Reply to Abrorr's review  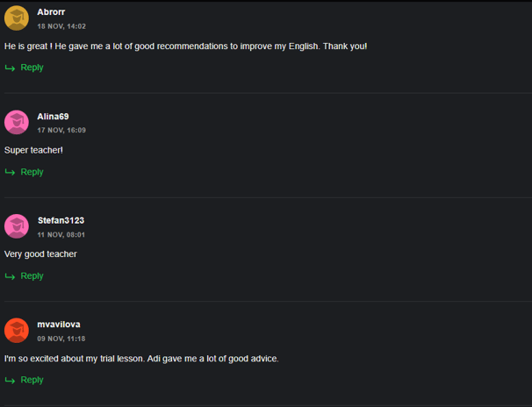coord(32,68)
